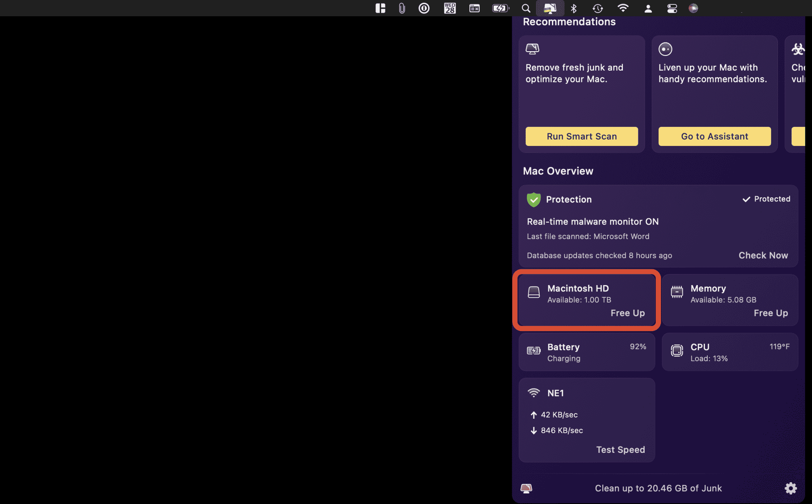The image size is (812, 504).
Task: Click Free Up storage on Macintosh HD
Action: pos(628,313)
